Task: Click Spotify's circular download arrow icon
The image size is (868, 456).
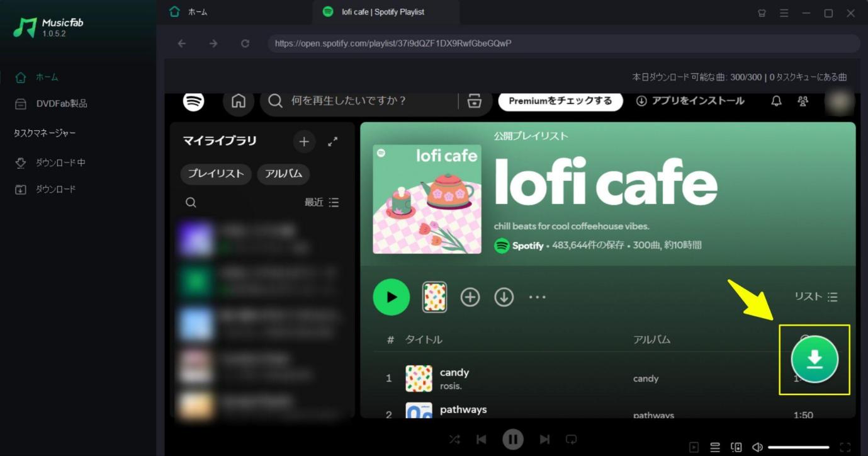Action: [504, 297]
